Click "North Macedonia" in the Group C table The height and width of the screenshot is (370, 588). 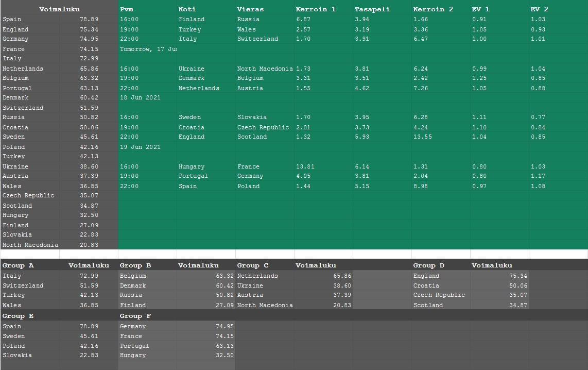pos(265,306)
